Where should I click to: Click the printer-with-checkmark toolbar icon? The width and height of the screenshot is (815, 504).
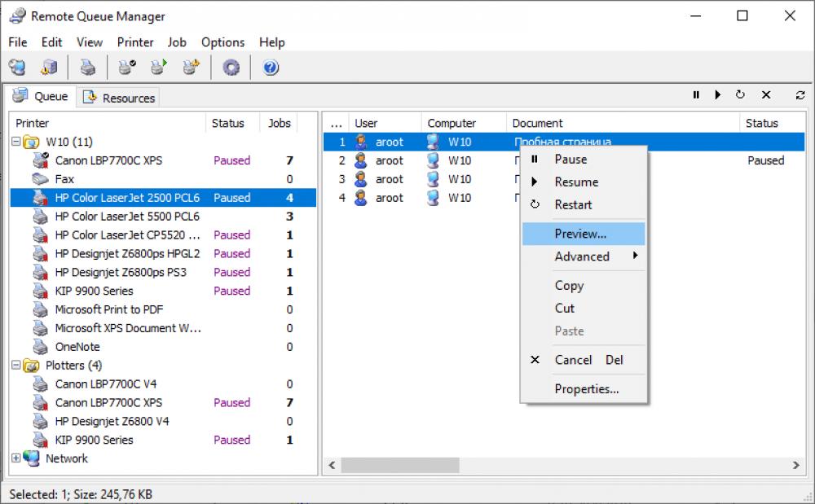coord(126,68)
